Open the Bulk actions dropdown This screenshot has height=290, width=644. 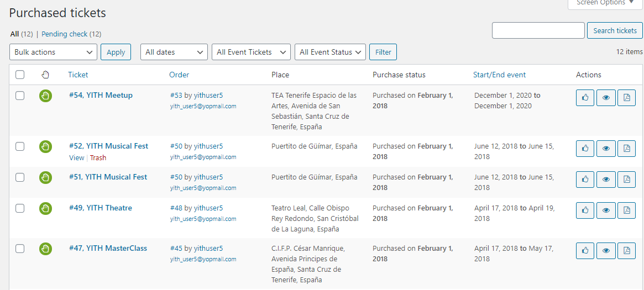pos(54,52)
